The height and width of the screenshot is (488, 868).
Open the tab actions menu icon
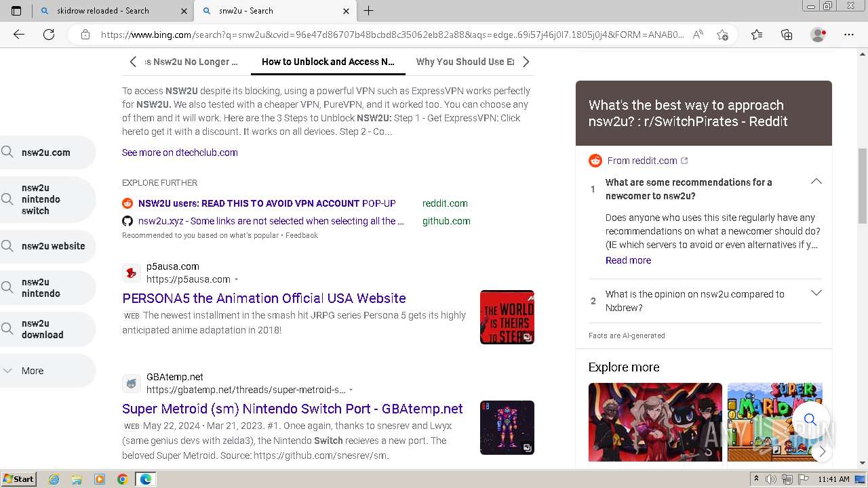16,10
